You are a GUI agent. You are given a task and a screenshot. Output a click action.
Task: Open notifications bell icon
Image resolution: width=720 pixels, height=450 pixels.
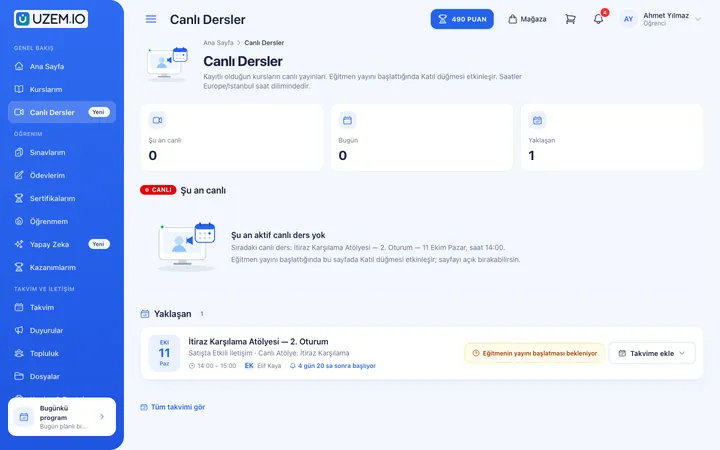(x=598, y=19)
